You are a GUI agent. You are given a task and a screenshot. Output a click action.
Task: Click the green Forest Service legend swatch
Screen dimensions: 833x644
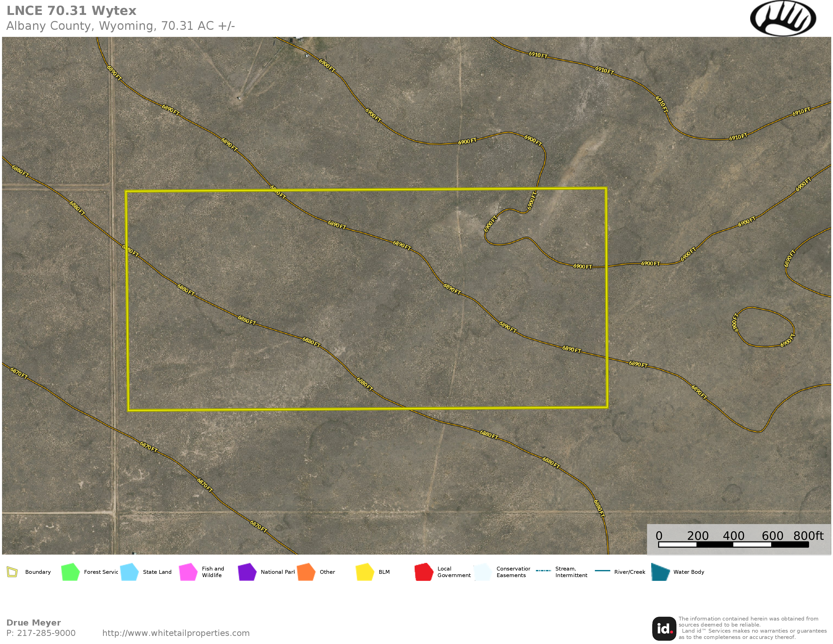click(70, 572)
